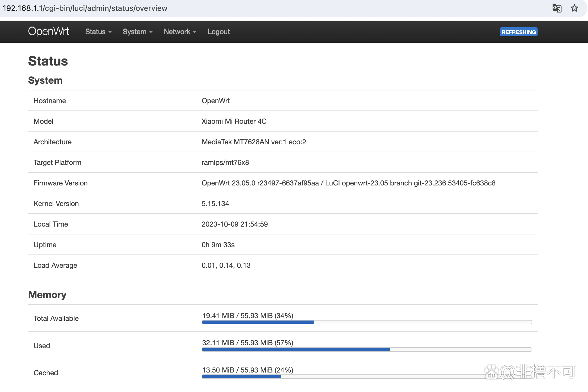Click the Uptime row label

pos(45,245)
